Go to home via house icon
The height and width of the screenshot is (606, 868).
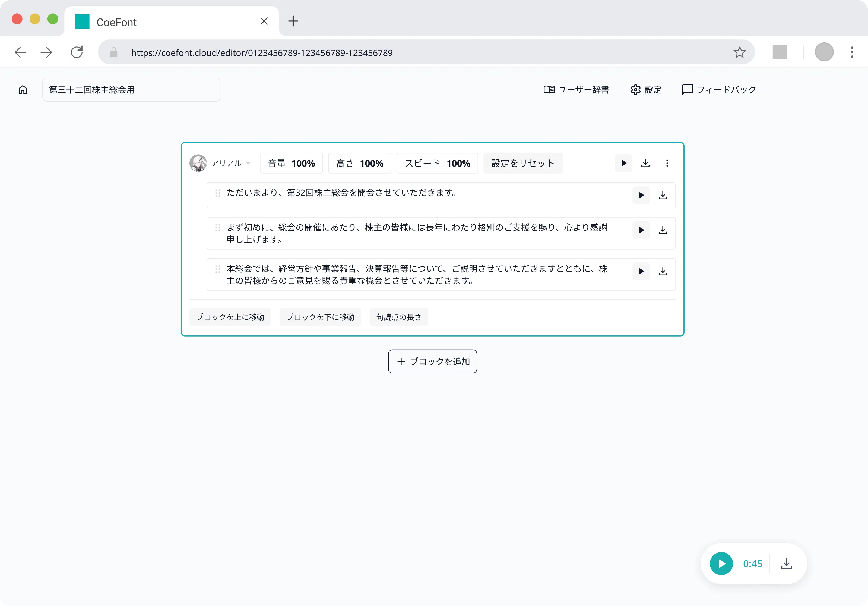click(23, 90)
